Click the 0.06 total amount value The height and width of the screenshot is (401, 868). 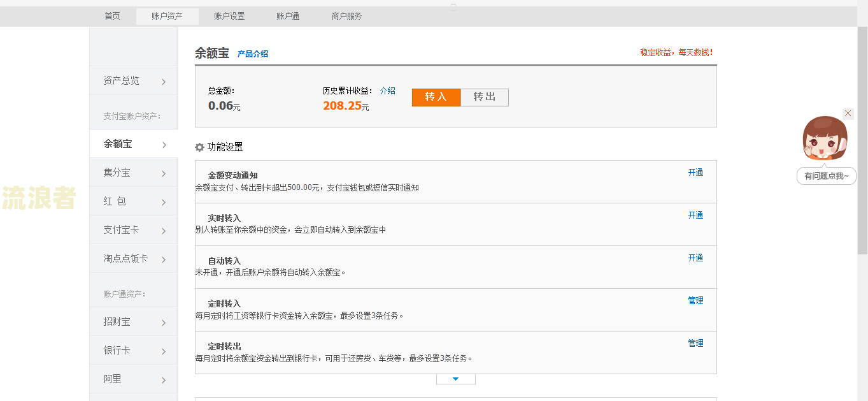click(220, 106)
